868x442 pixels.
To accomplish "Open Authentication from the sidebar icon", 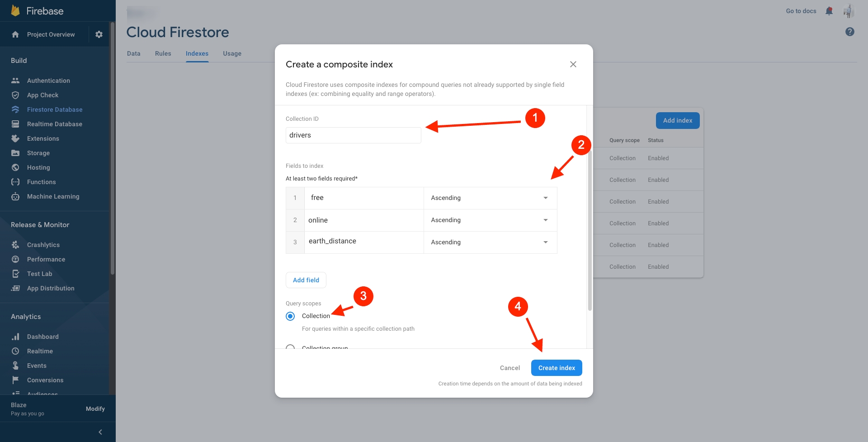I will [15, 81].
